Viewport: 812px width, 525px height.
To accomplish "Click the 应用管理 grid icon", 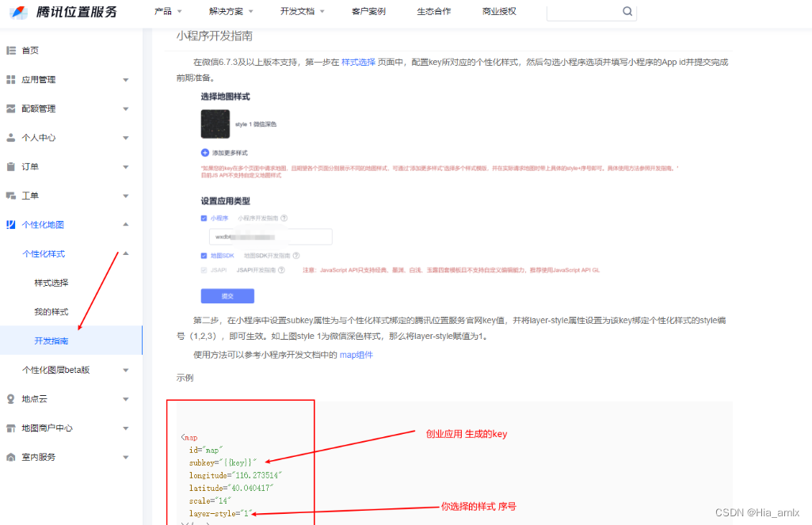I will click(11, 79).
